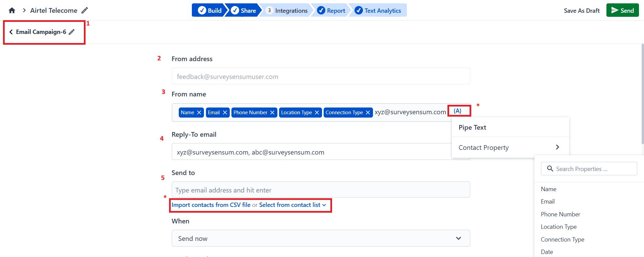Screen dimensions: 644x257
Task: Select Phone Number from the property list
Action: point(560,214)
